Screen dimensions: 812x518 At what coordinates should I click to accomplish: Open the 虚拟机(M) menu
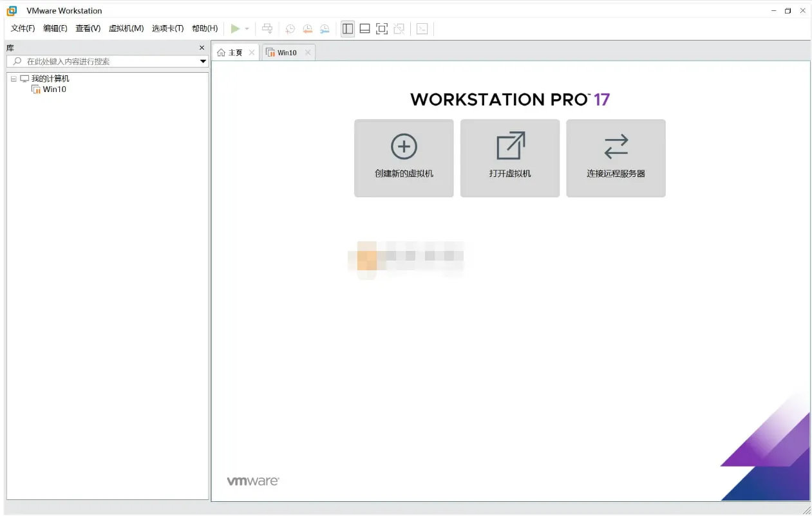(x=126, y=28)
